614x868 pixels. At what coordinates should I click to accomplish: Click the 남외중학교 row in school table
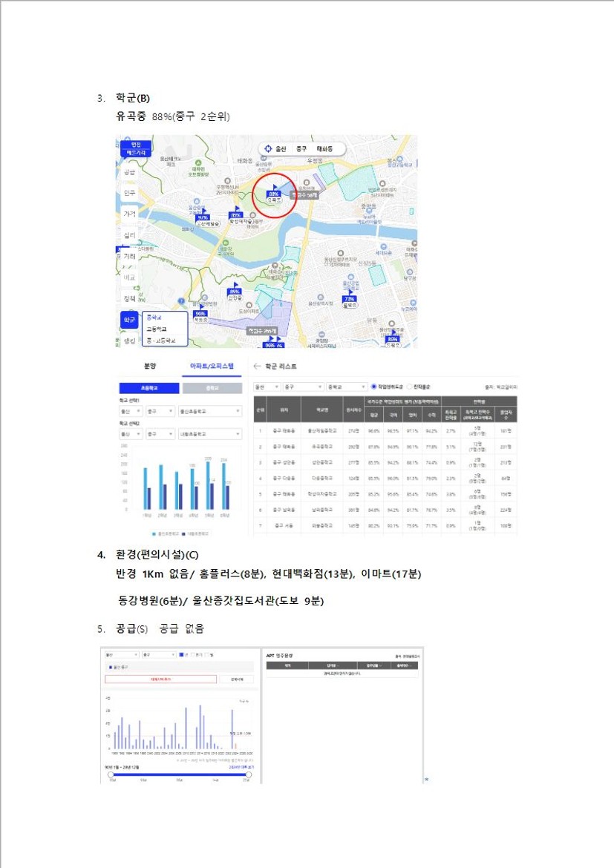pos(385,510)
